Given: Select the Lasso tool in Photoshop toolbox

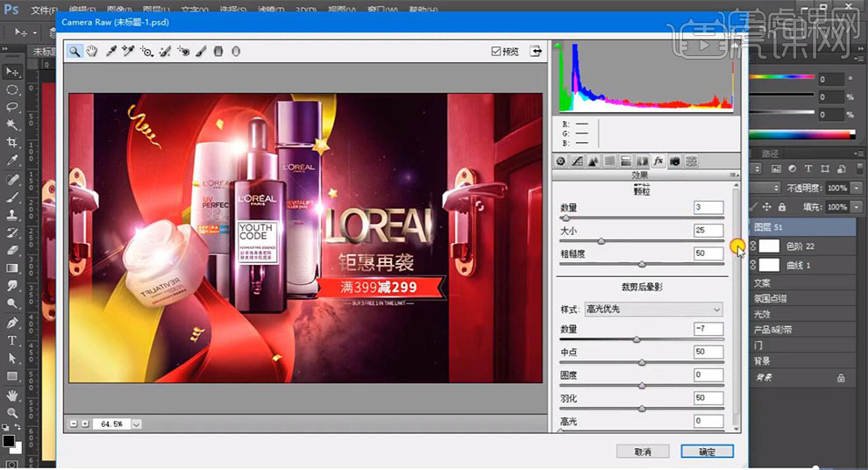Looking at the screenshot, I should (x=11, y=107).
